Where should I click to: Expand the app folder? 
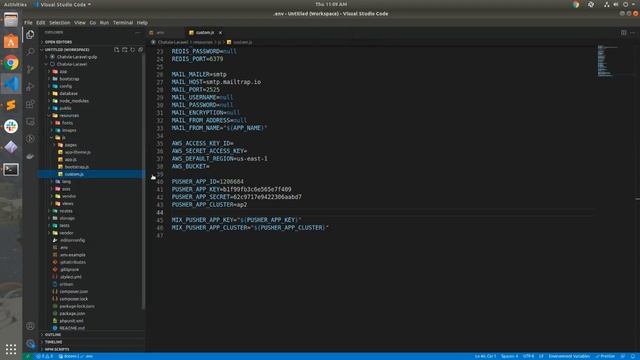tap(63, 71)
